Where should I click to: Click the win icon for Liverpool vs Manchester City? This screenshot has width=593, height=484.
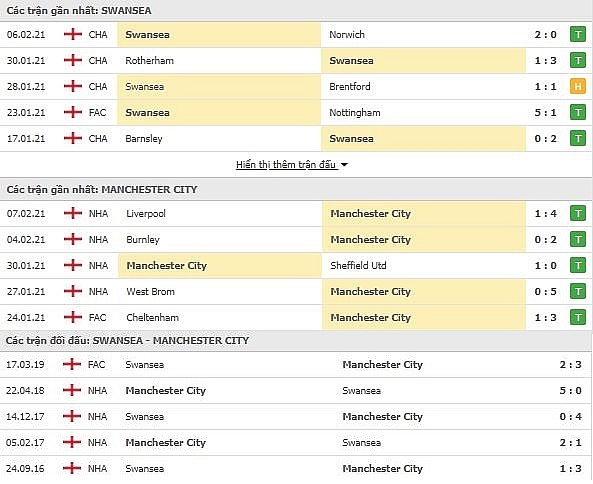(x=577, y=214)
